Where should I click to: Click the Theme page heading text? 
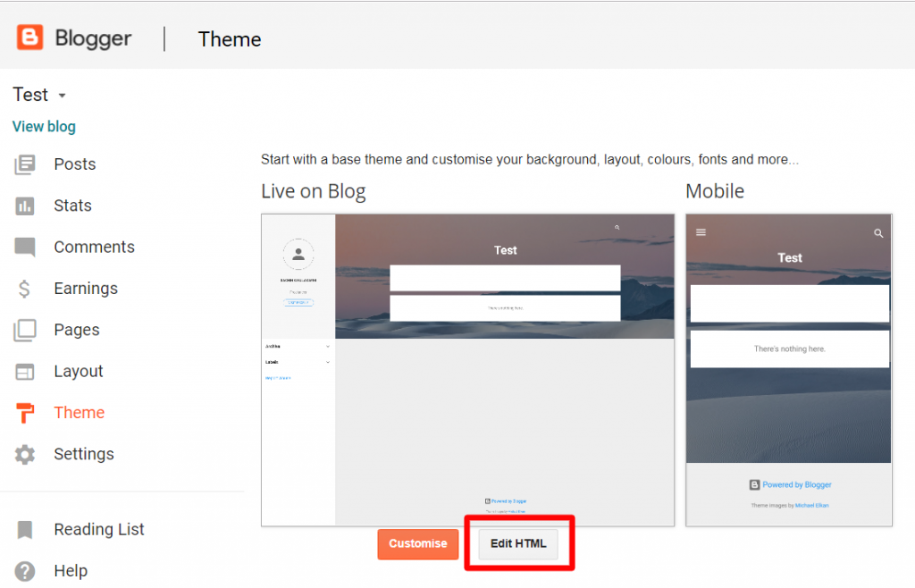(230, 39)
